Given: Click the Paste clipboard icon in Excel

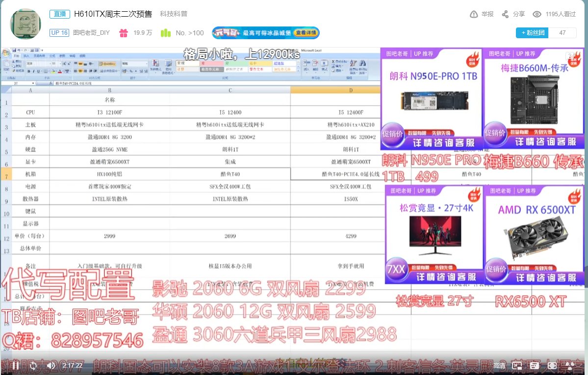Looking at the screenshot, I should 6,64.
